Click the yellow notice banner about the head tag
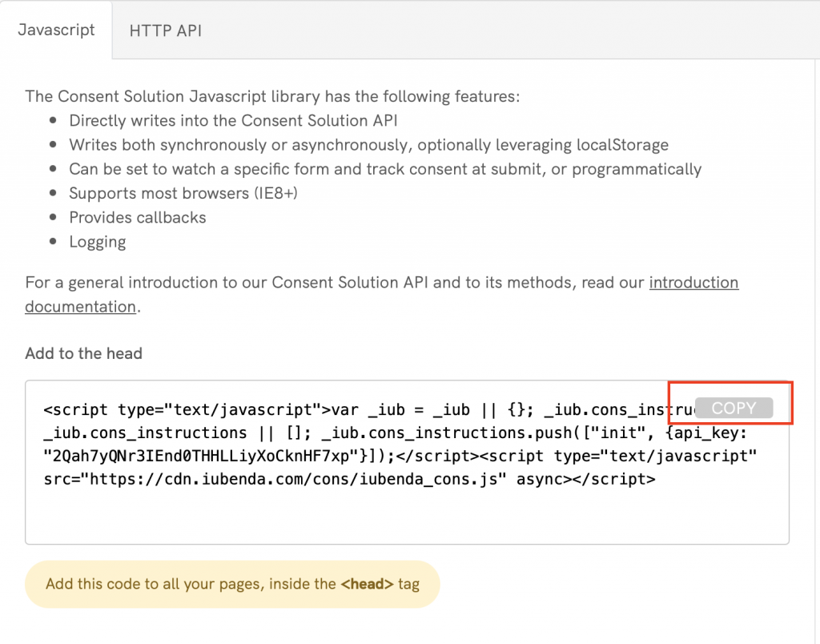Image resolution: width=820 pixels, height=644 pixels. click(x=232, y=584)
